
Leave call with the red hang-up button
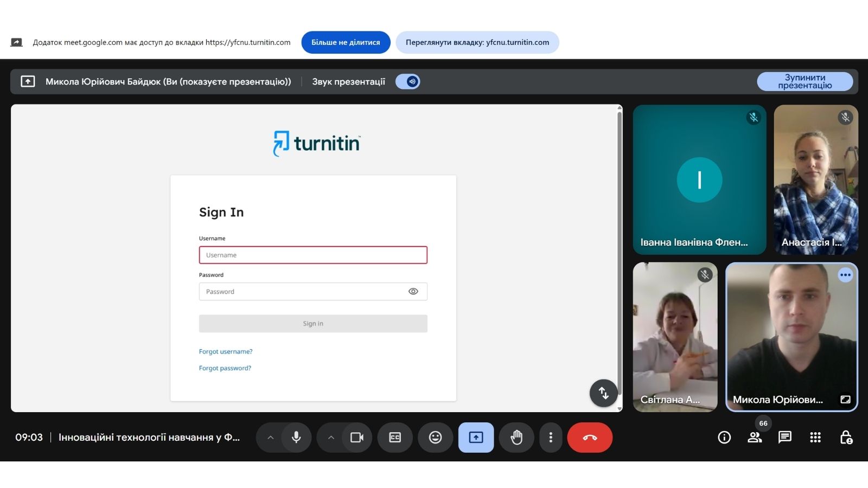click(590, 438)
